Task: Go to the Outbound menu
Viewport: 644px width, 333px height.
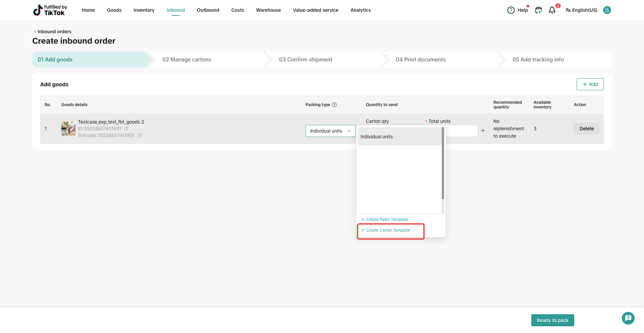Action: (x=208, y=10)
